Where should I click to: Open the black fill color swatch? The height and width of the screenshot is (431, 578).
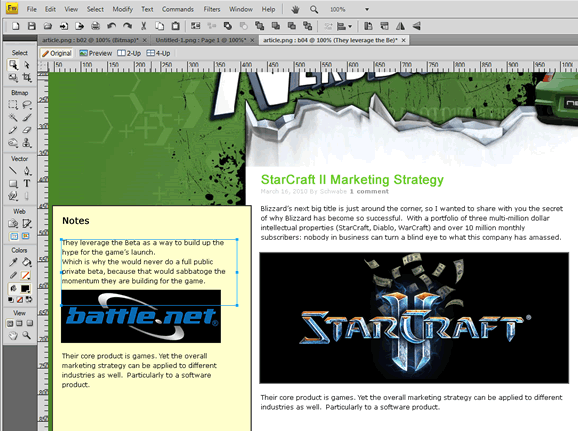point(25,288)
